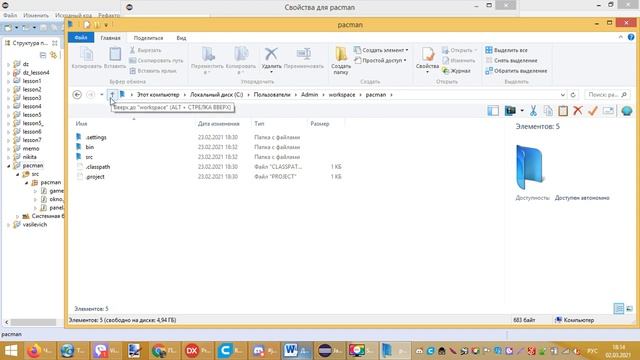This screenshot has width=640, height=360.
Task: Click the Paste icon in the ribbon
Action: [x=115, y=54]
